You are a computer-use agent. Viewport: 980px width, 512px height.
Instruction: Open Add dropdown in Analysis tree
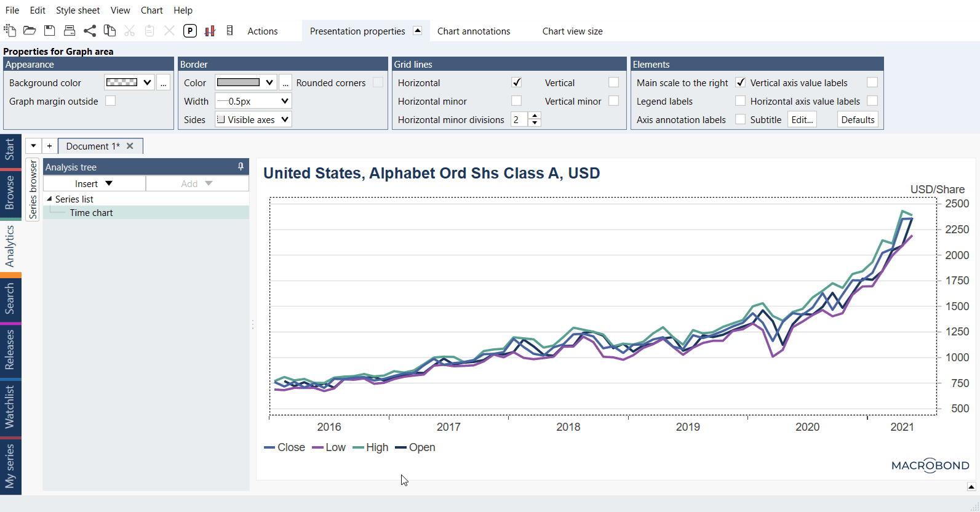point(197,183)
